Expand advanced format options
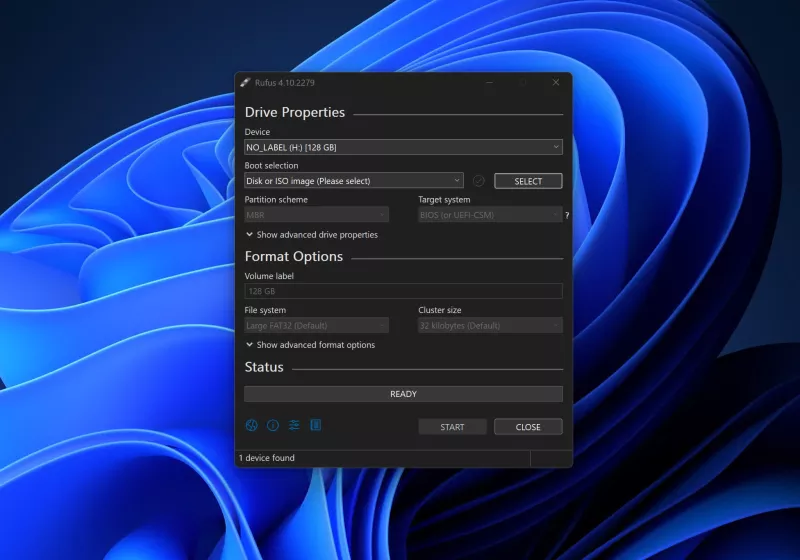800x560 pixels. 310,345
